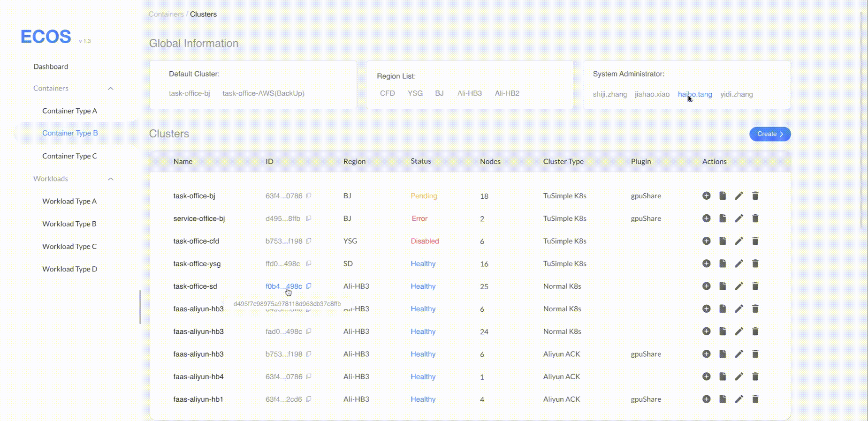Click the ECOS logo
Image resolution: width=868 pixels, height=421 pixels.
(x=46, y=37)
